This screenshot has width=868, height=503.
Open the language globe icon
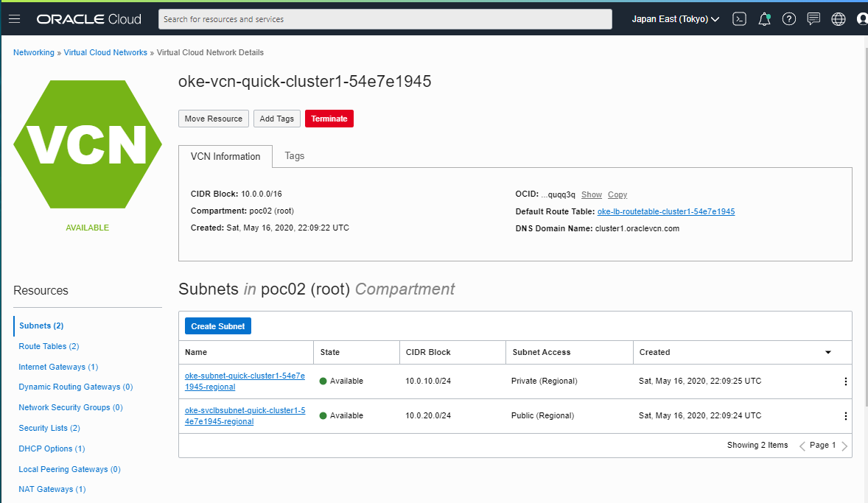tap(838, 19)
